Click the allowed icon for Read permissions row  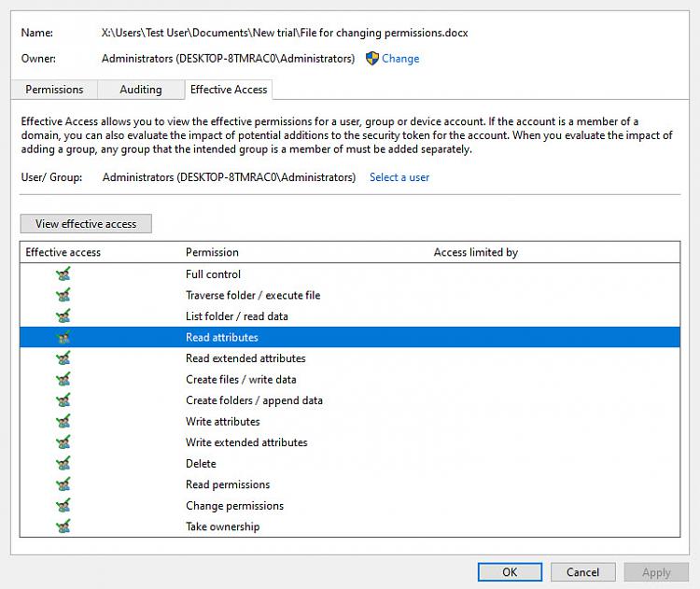point(63,484)
